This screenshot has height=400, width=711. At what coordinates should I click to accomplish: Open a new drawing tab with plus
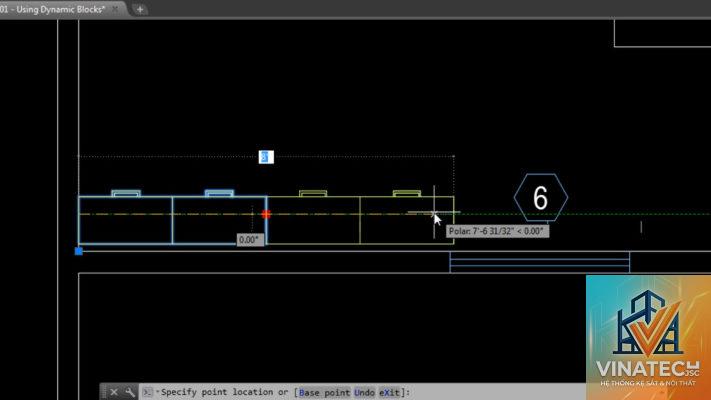click(x=140, y=9)
